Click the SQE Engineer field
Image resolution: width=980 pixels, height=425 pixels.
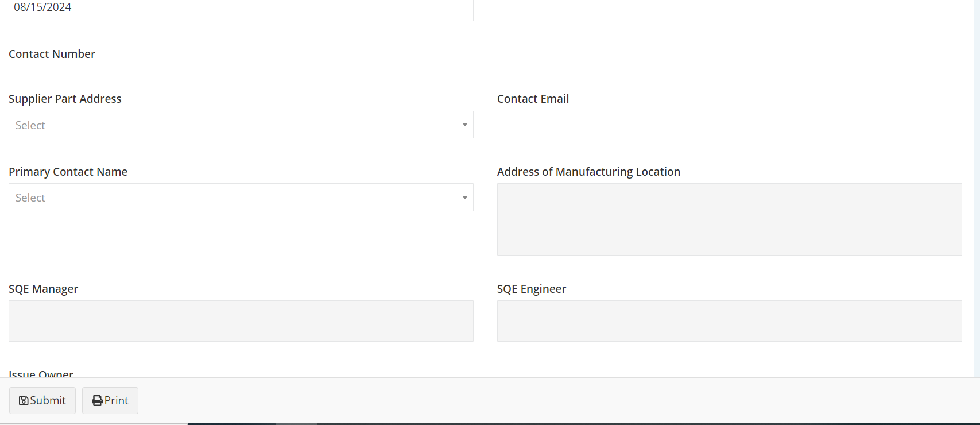point(730,321)
